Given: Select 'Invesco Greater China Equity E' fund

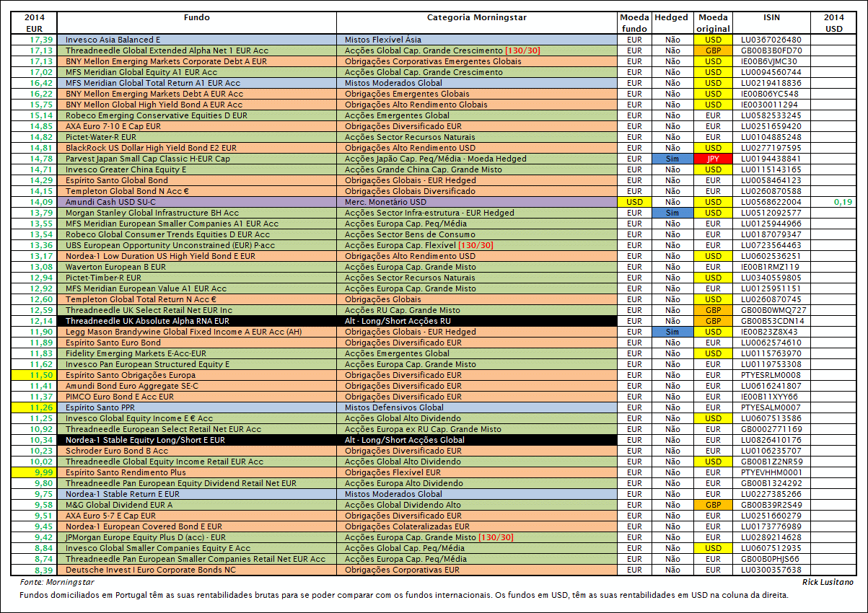Looking at the screenshot, I should 197,169.
